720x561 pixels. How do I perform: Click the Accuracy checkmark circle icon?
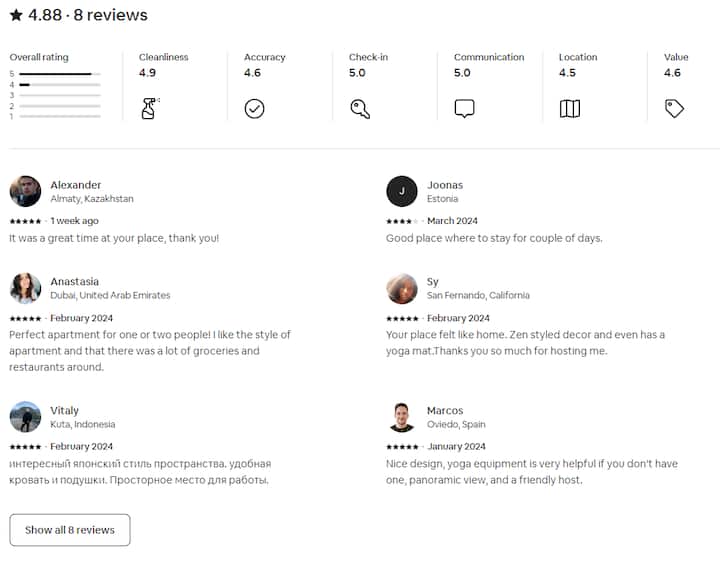254,109
